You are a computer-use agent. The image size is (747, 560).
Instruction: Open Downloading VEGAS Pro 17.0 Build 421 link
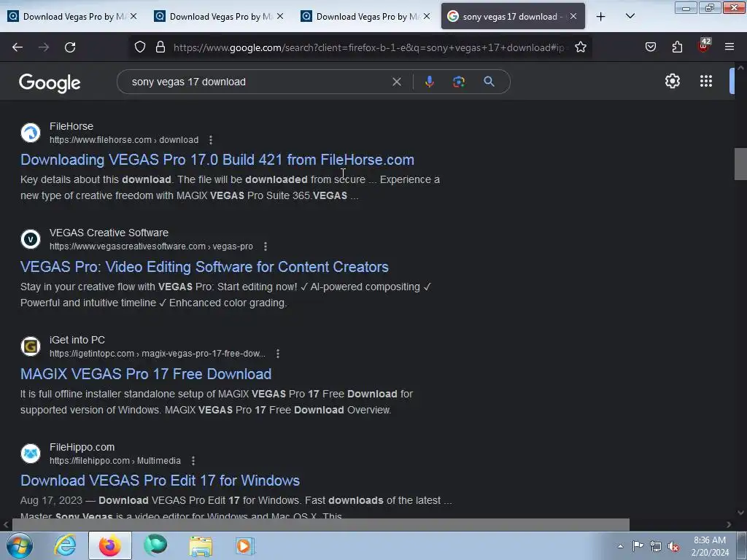point(217,160)
